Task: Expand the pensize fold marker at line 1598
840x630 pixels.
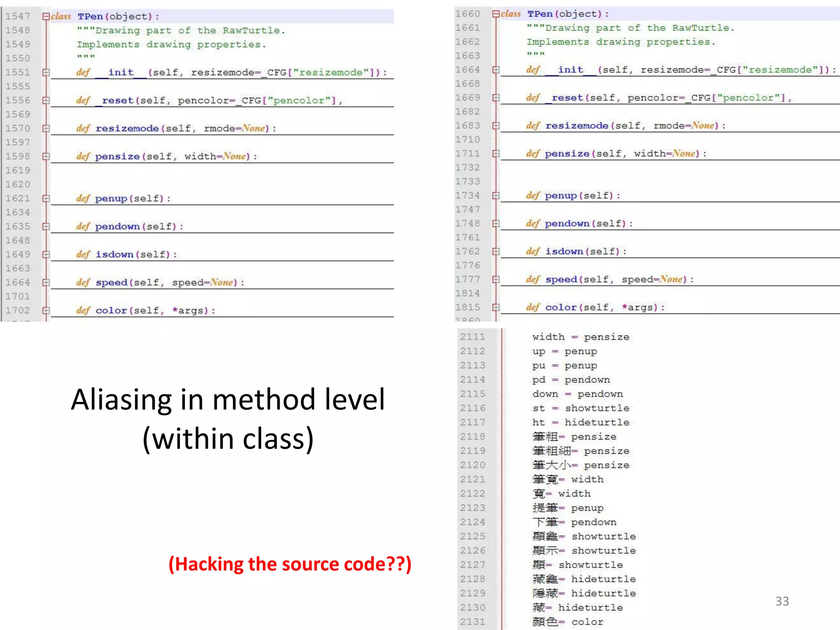Action: [x=46, y=156]
